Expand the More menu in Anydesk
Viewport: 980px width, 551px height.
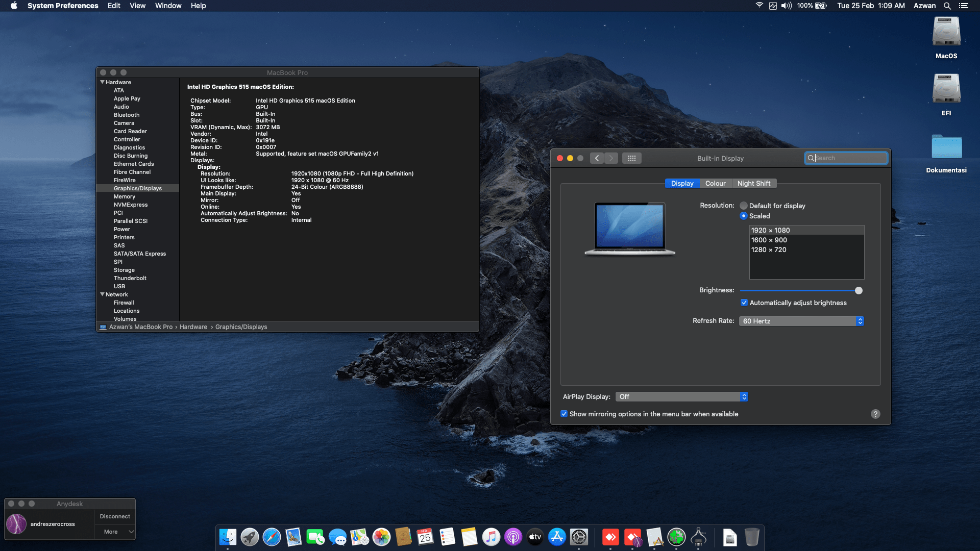point(115,532)
